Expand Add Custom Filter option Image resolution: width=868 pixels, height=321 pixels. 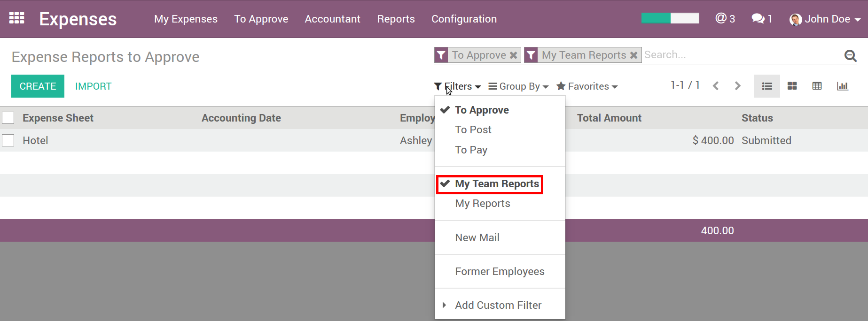click(498, 305)
